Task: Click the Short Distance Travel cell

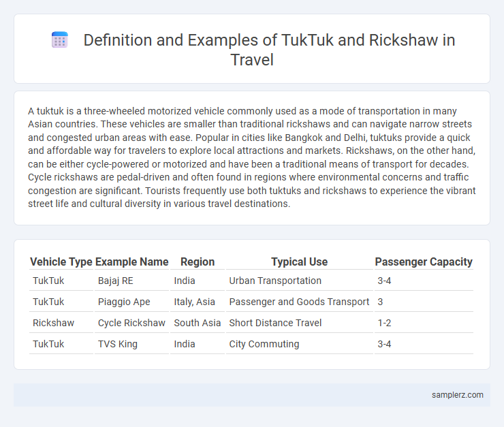Action: coord(299,323)
